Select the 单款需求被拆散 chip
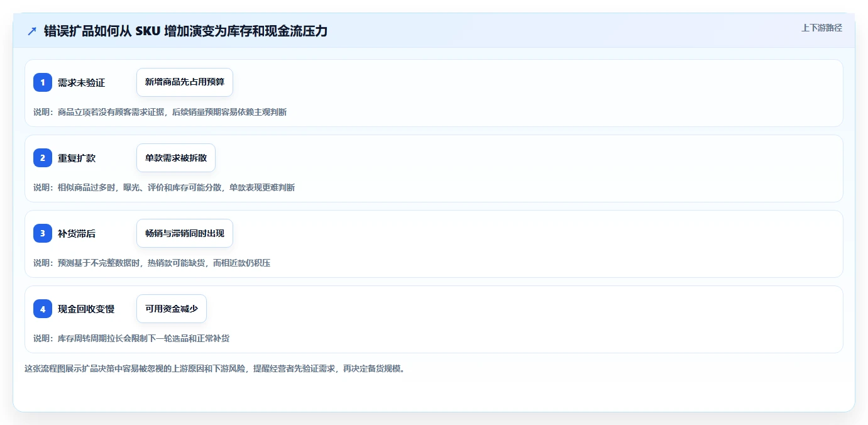 (176, 158)
